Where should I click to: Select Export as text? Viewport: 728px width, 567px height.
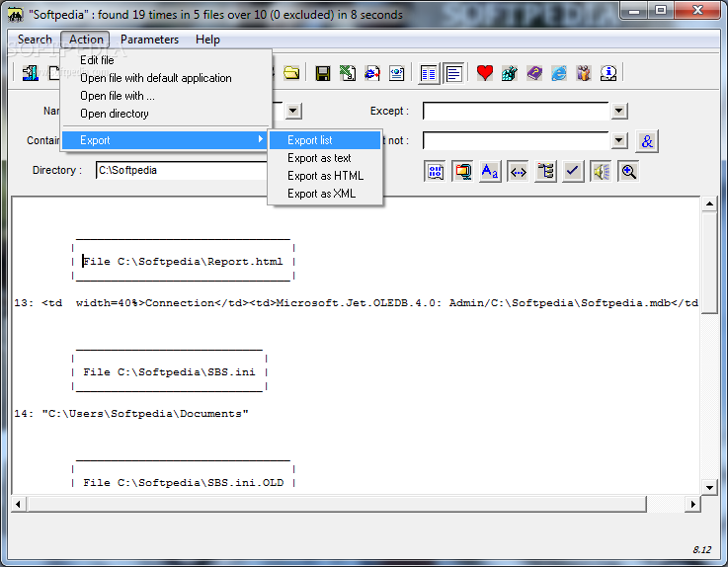click(x=325, y=158)
